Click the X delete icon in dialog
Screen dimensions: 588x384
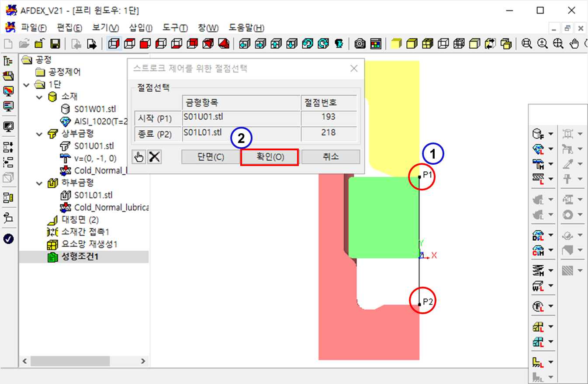coord(154,157)
